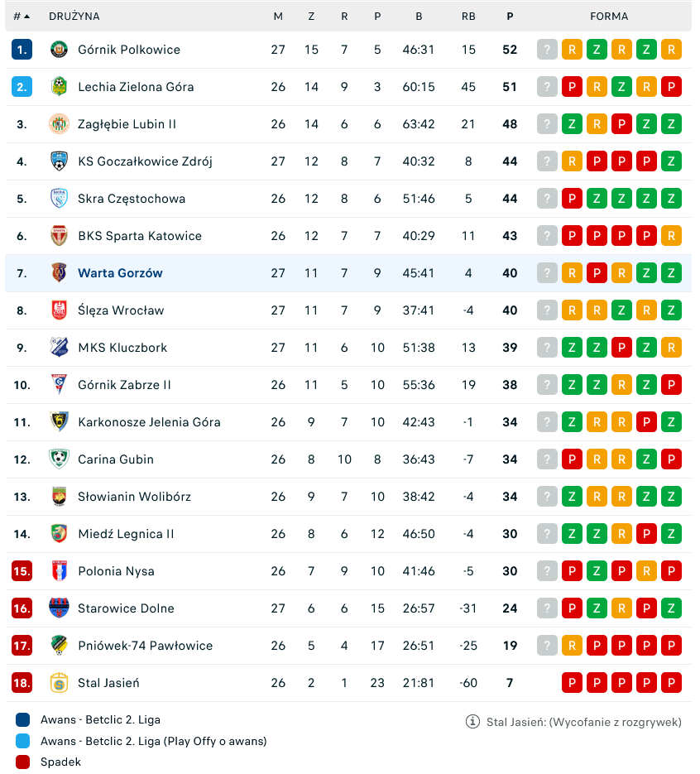The image size is (700, 774).
Task: Click the Zagłębie Lubin II club crest
Action: coord(59,124)
